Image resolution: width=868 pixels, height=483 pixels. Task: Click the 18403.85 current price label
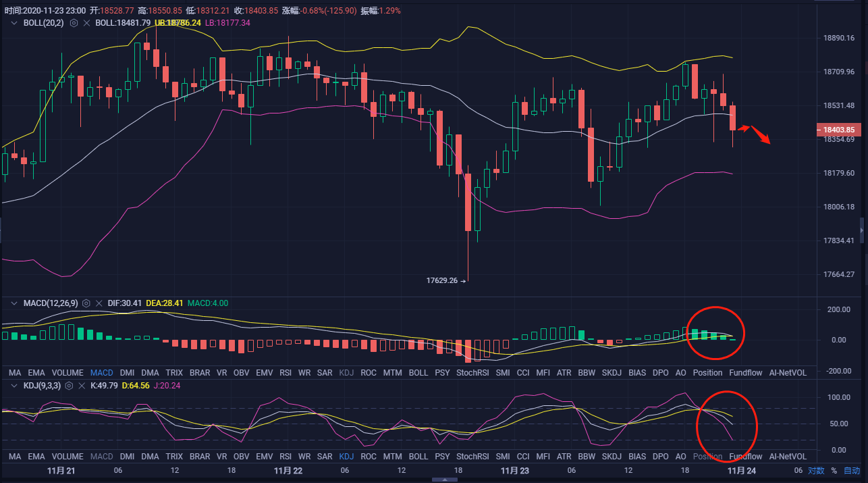tap(838, 130)
